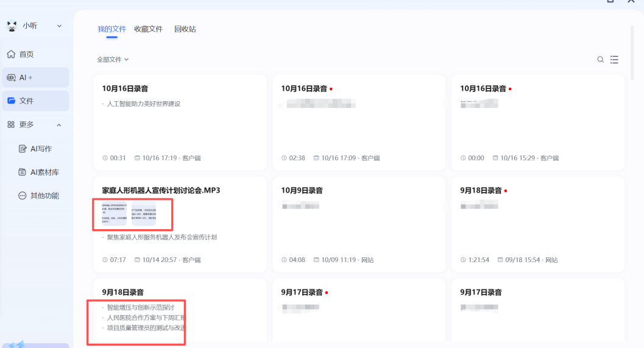This screenshot has width=644, height=348.
Task: Switch to 收藏文件 tab
Action: click(x=149, y=29)
